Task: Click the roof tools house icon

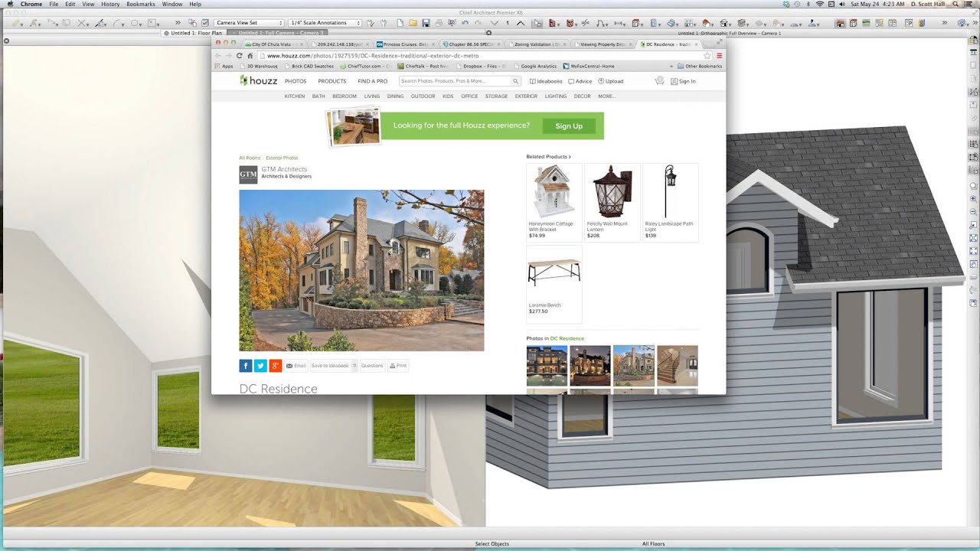Action: 707,23
